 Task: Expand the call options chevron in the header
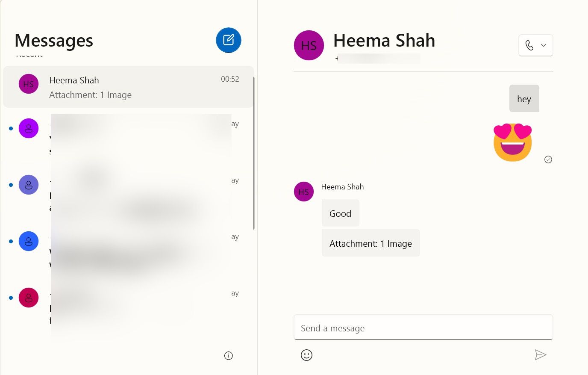[544, 45]
